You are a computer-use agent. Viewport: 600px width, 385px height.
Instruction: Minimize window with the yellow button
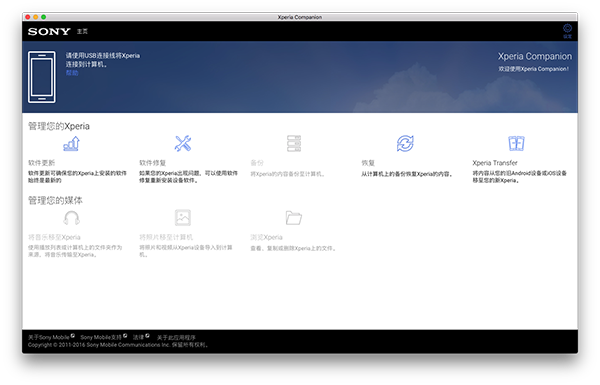pyautogui.click(x=36, y=17)
